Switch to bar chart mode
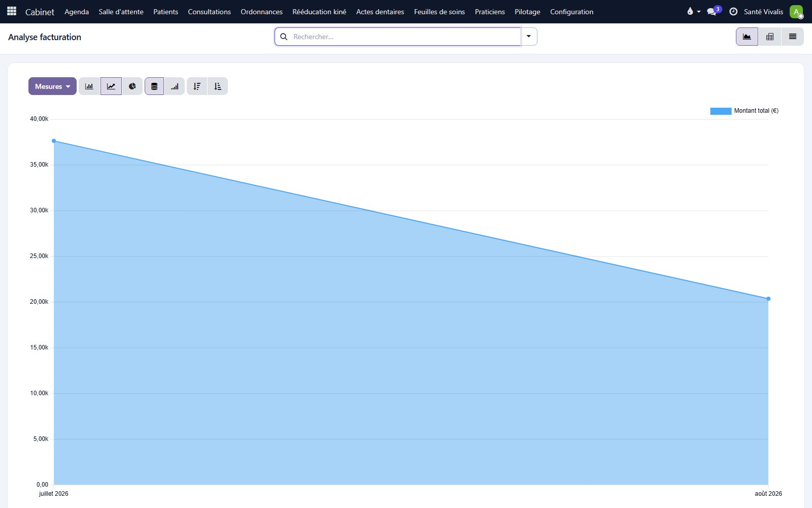This screenshot has width=812, height=508. pyautogui.click(x=89, y=86)
